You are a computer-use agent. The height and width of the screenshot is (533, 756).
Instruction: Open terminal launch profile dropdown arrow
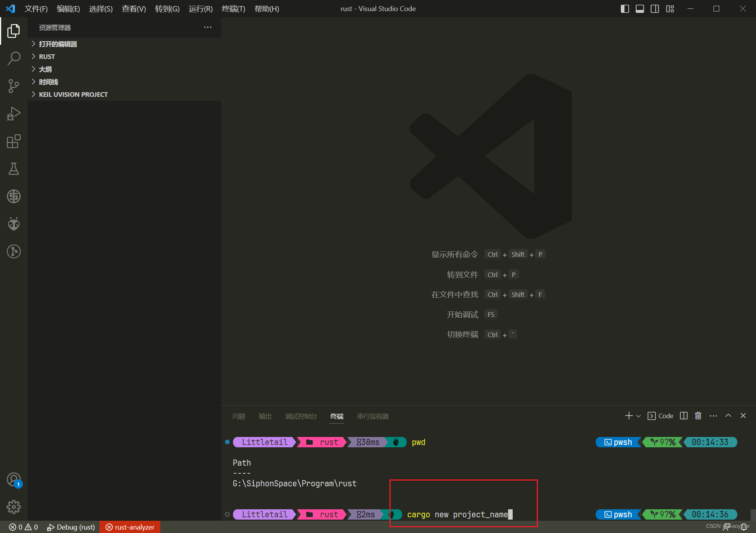click(x=639, y=416)
